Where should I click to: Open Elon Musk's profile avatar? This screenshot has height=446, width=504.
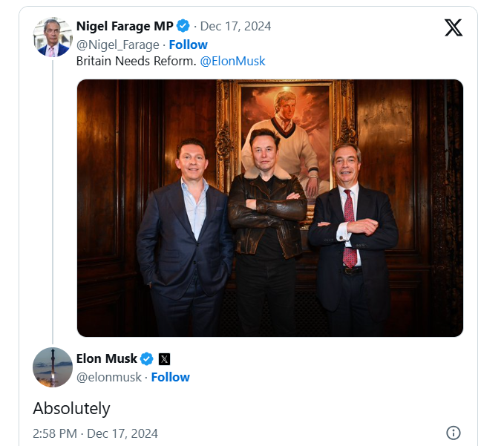(53, 367)
